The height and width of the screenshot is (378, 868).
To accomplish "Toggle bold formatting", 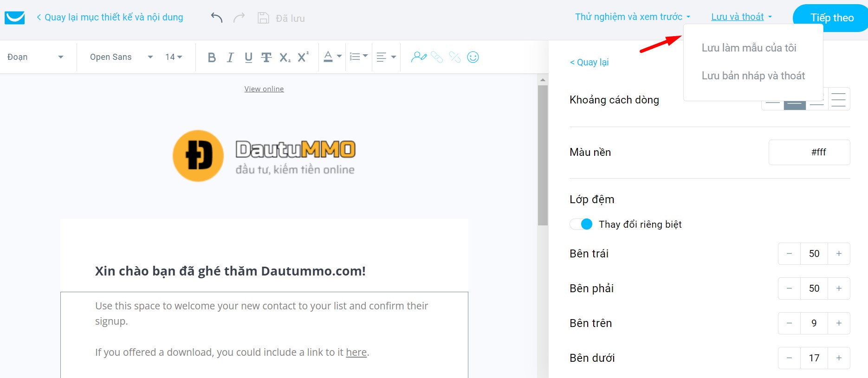I will tap(212, 57).
